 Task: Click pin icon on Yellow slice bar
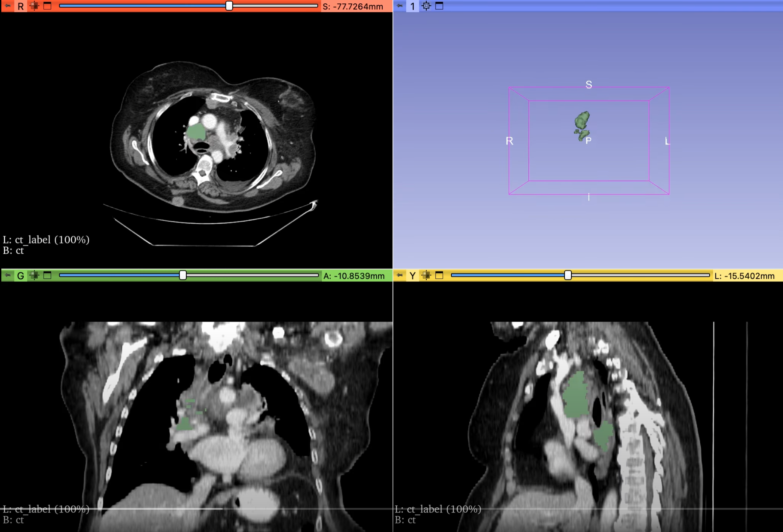[400, 275]
